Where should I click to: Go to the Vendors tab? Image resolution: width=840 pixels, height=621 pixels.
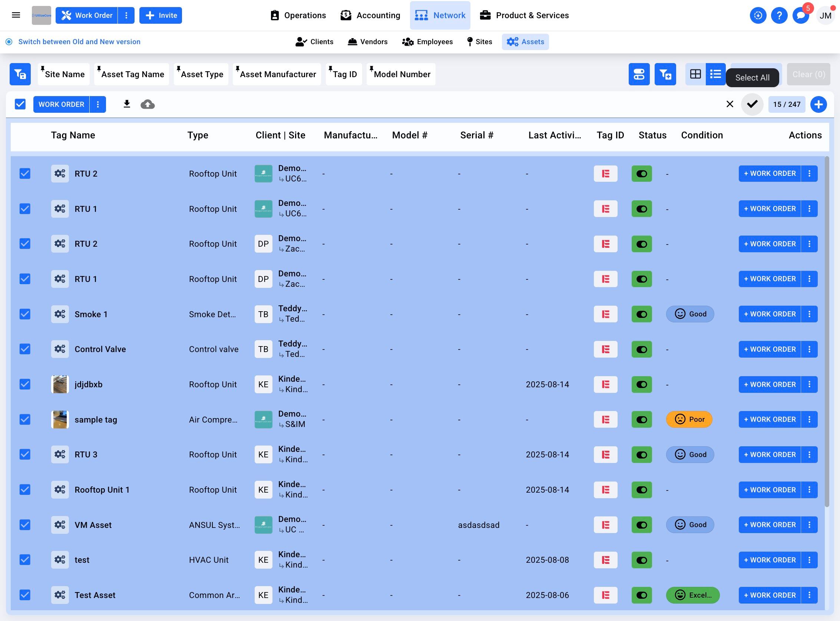pyautogui.click(x=367, y=42)
